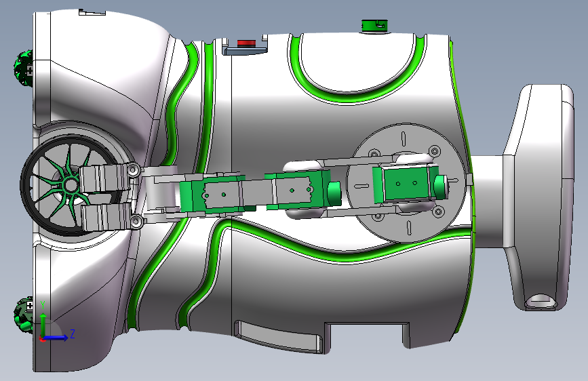Select the upper gray gripper finger
Screen dimensions: 588x381
(104, 178)
